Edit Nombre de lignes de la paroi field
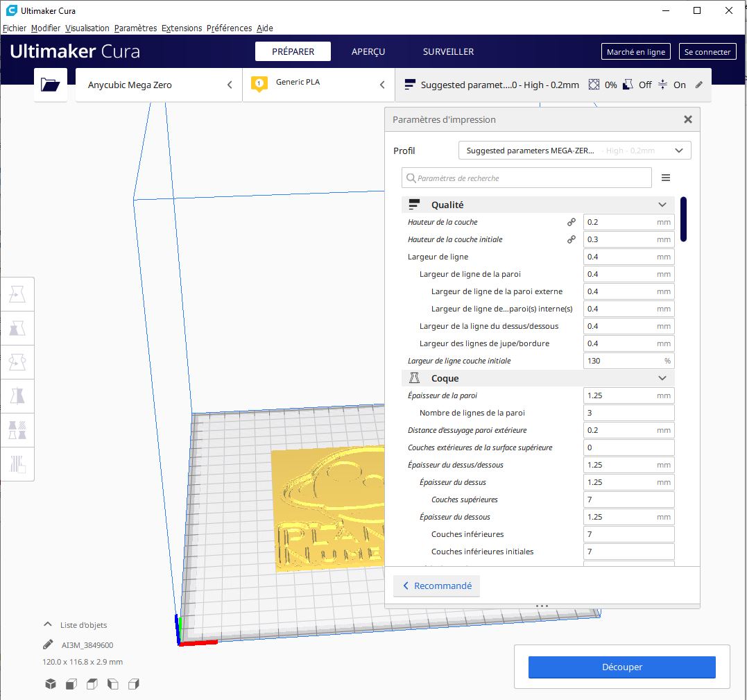Image resolution: width=747 pixels, height=700 pixels. (x=629, y=413)
